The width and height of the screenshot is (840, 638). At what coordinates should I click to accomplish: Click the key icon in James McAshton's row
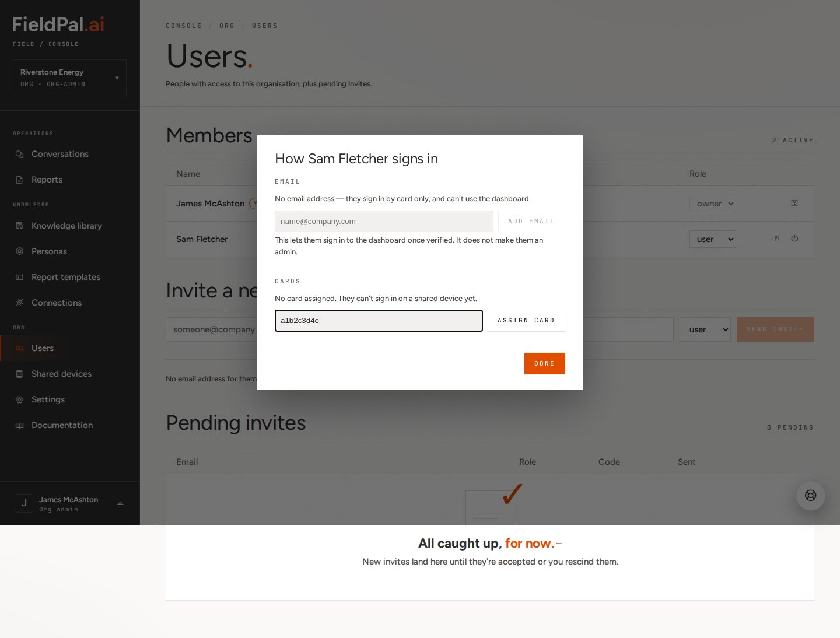tap(794, 204)
